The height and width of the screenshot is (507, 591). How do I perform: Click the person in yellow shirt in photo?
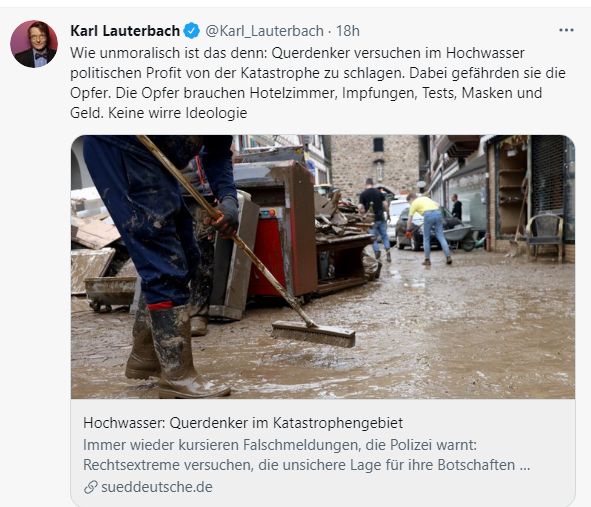pos(429,229)
